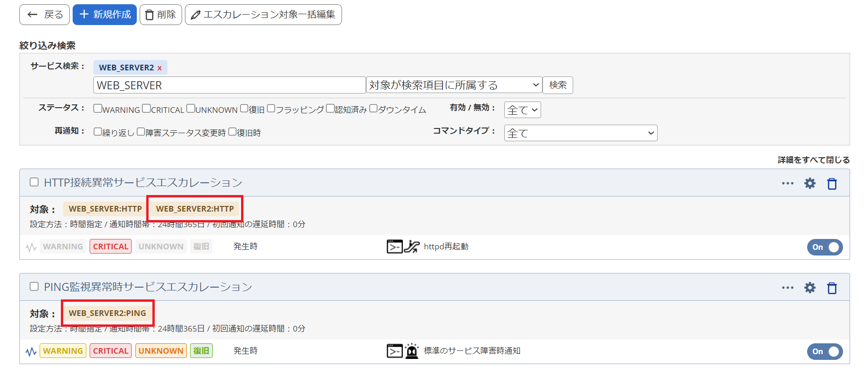Click 詳細をすべて閉じる link
Viewport: 868px width, 383px height.
(813, 160)
